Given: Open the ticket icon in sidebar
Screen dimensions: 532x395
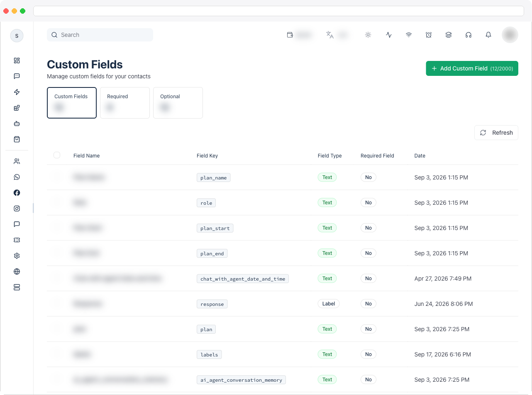Looking at the screenshot, I should [x=17, y=240].
